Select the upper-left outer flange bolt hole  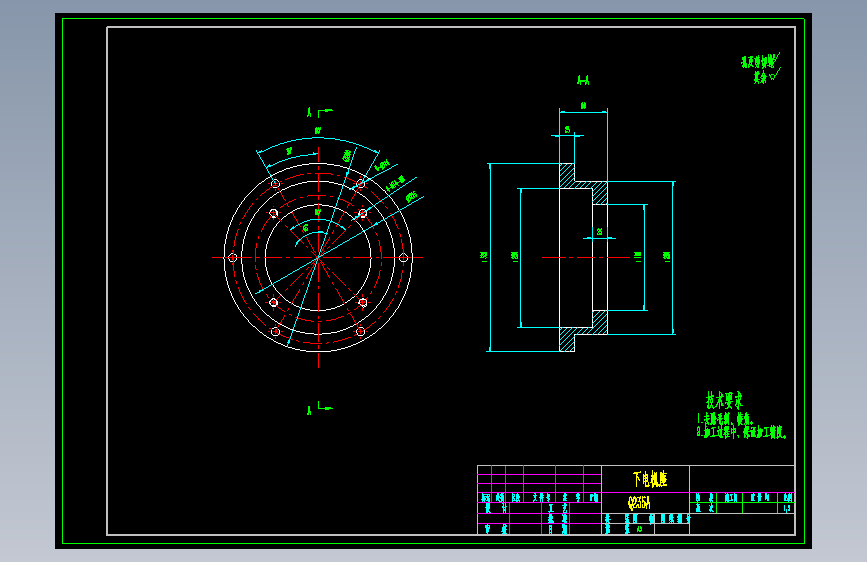tap(275, 184)
